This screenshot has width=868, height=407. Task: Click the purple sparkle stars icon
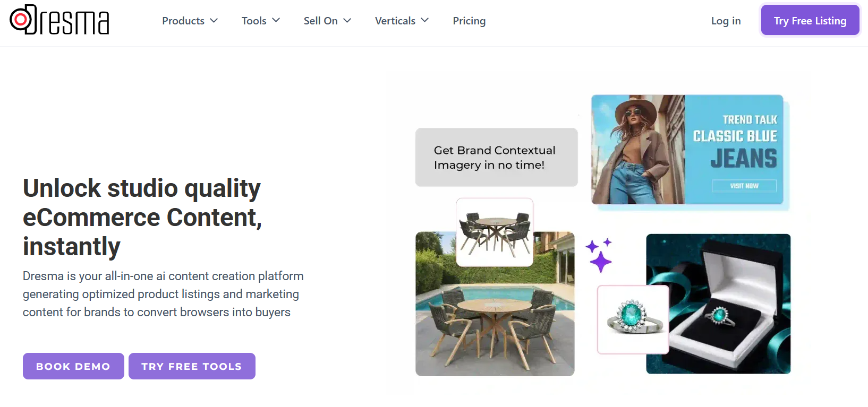[x=599, y=255]
